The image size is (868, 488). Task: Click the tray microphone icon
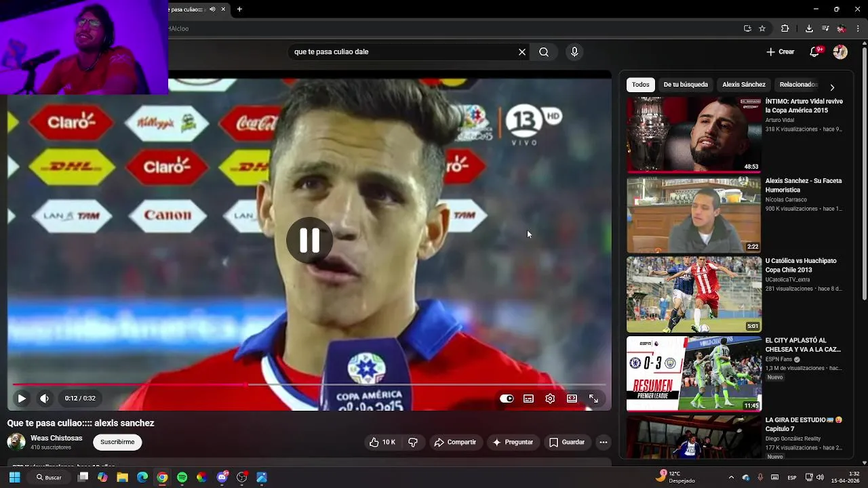(760, 477)
